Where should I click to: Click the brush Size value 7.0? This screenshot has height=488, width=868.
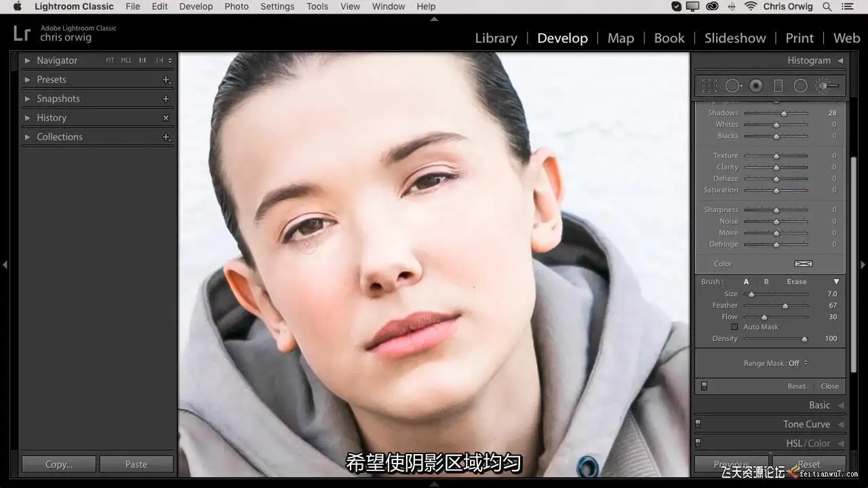coord(832,294)
